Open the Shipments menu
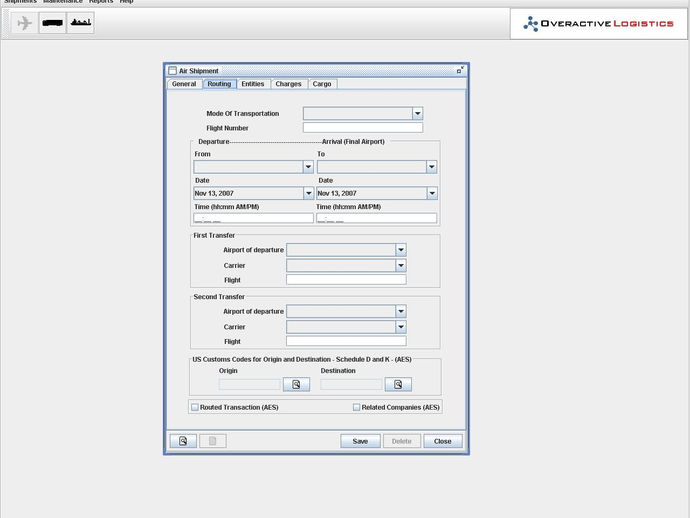 pos(20,2)
